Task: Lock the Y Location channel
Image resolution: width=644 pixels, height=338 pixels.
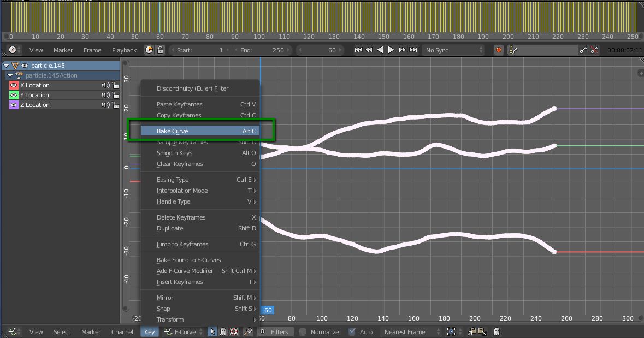Action: tap(115, 95)
